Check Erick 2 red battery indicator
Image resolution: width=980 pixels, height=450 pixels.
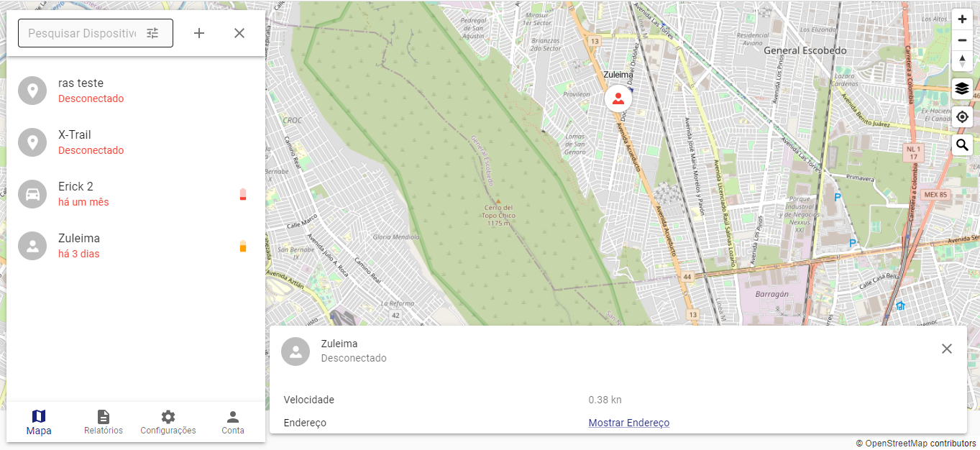(243, 194)
